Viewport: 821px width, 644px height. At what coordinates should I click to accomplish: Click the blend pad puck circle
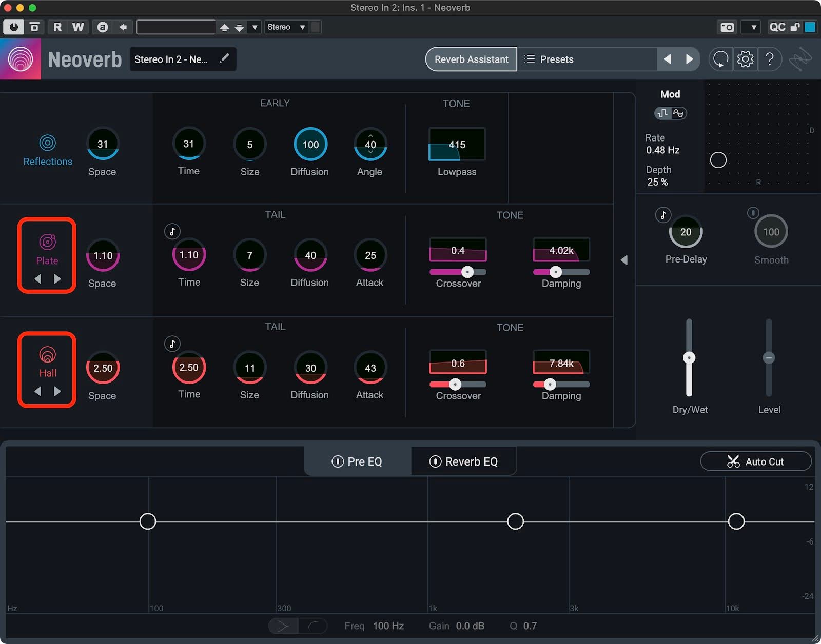pyautogui.click(x=718, y=160)
